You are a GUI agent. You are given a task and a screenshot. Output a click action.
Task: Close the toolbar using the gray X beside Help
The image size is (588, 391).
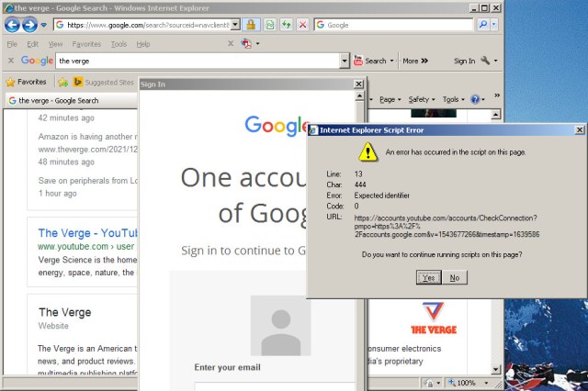coord(231,44)
